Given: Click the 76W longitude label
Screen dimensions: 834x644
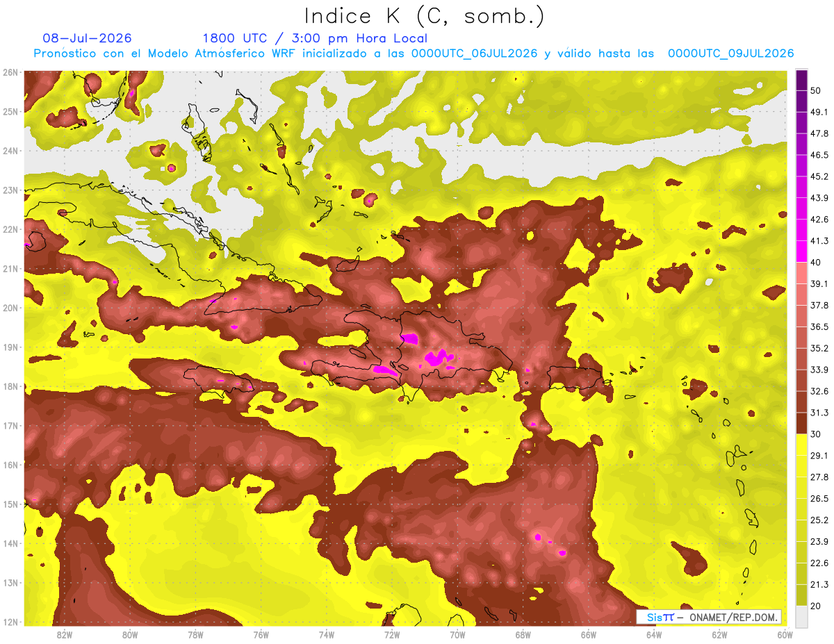Looking at the screenshot, I should click(261, 634).
